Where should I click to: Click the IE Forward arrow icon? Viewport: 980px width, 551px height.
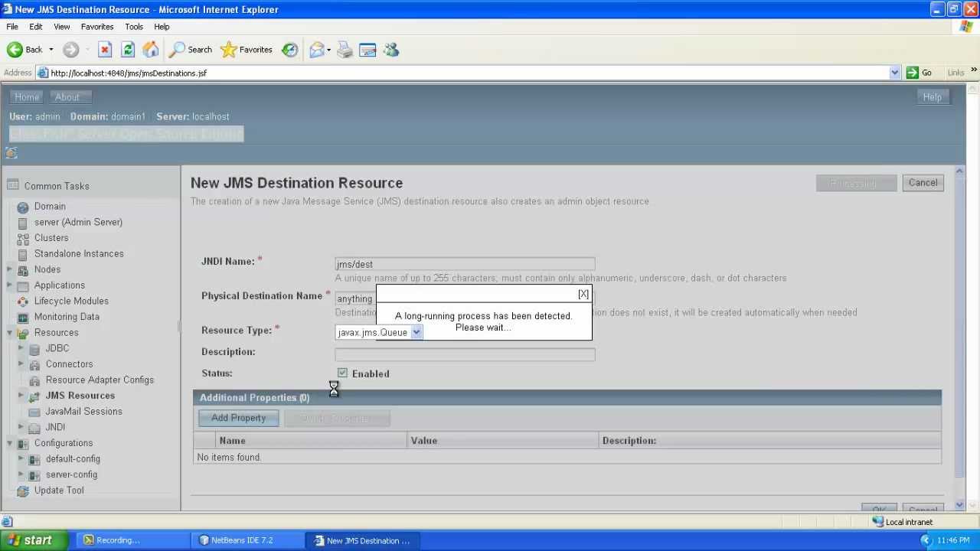click(x=70, y=50)
